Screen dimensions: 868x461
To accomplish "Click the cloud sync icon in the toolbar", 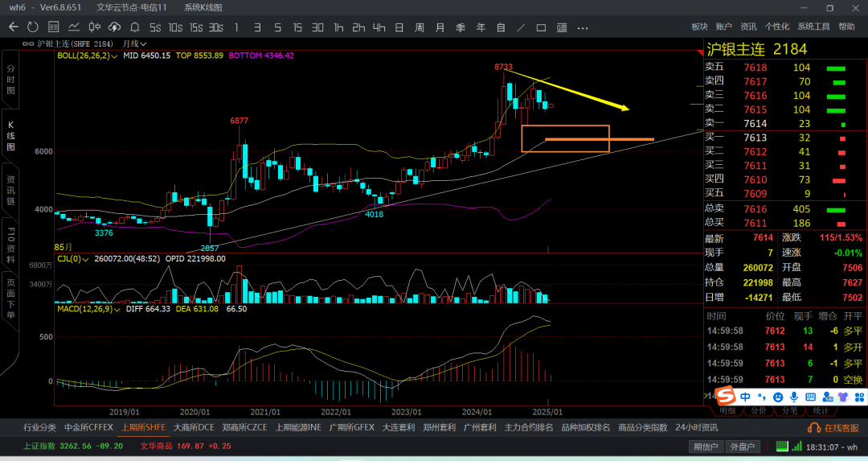I will pyautogui.click(x=114, y=27).
